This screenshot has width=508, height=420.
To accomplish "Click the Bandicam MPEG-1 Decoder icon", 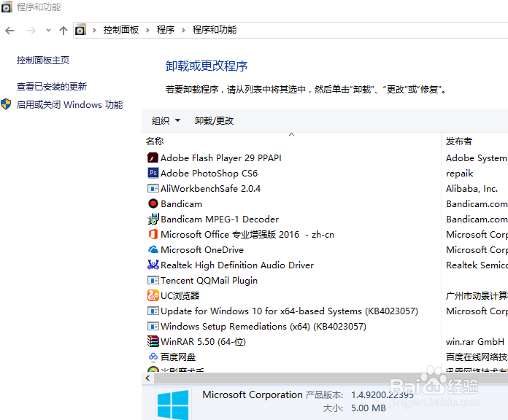I will point(153,219).
